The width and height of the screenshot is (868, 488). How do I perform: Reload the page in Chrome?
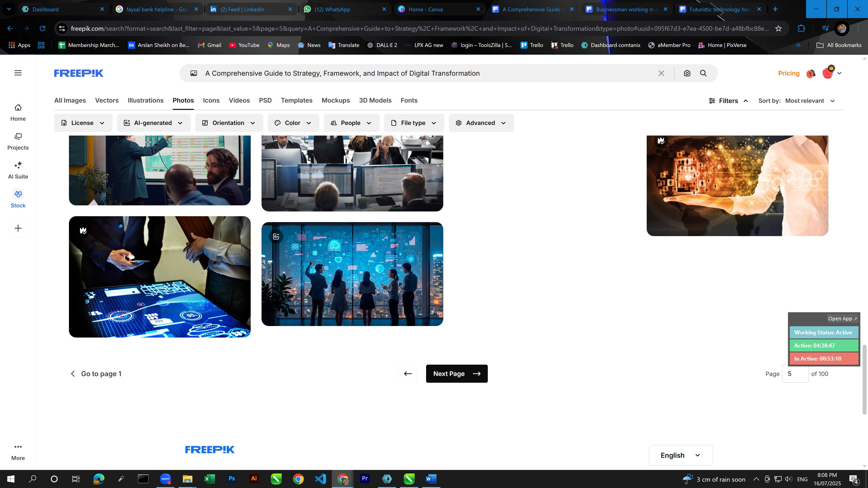point(42,29)
